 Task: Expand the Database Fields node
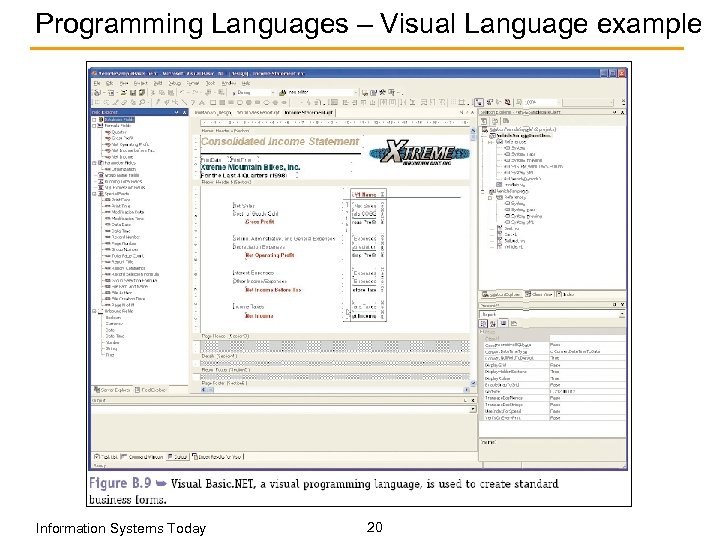click(x=95, y=119)
